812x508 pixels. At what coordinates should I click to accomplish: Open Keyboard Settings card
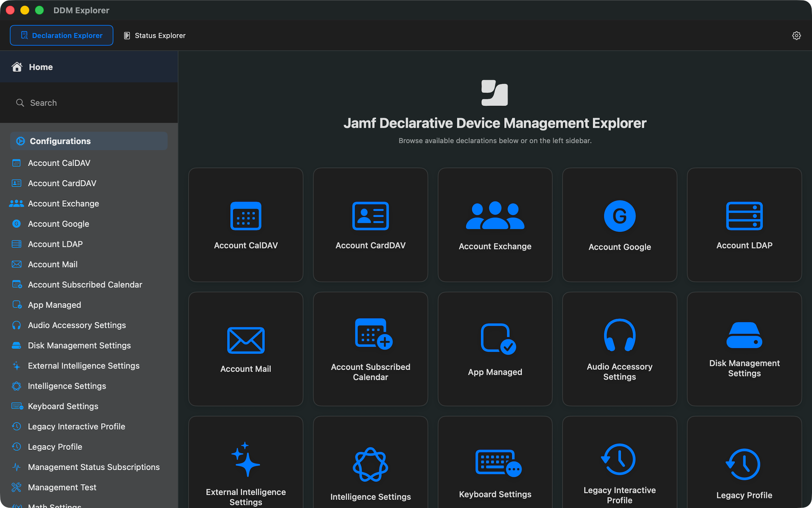(x=495, y=462)
